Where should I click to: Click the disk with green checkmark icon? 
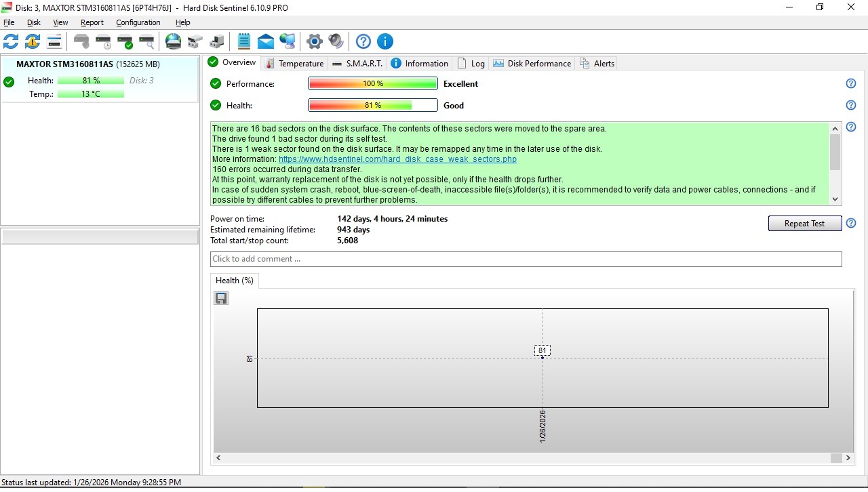click(x=125, y=41)
